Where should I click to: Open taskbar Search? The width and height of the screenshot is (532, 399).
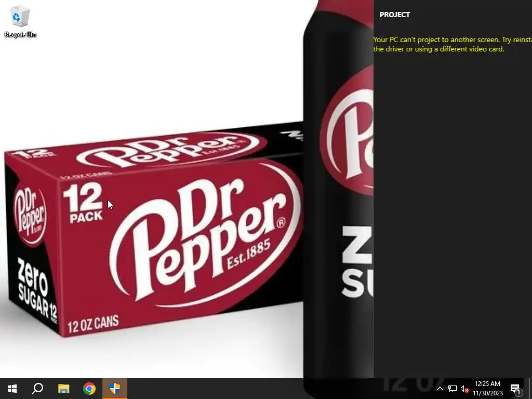pyautogui.click(x=37, y=389)
